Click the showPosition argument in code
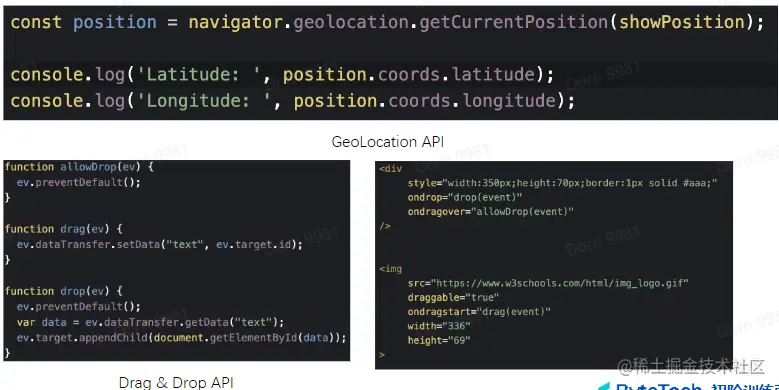The width and height of the screenshot is (779, 390). 682,22
